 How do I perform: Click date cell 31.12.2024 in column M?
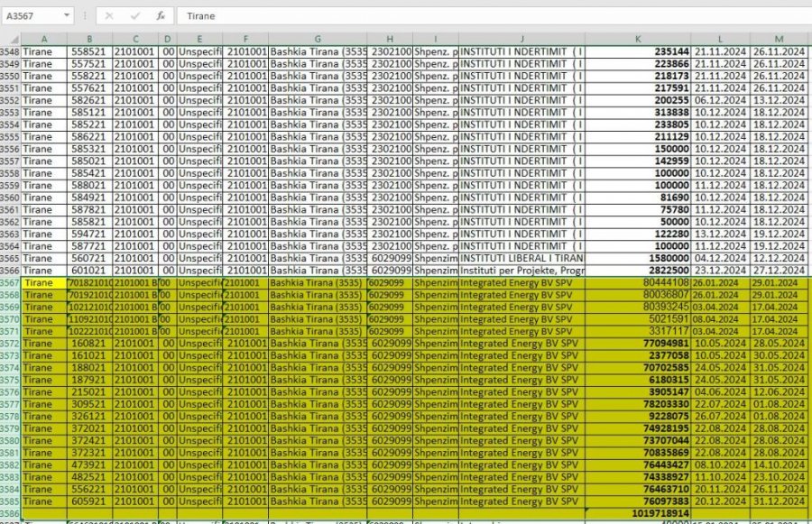[779, 501]
